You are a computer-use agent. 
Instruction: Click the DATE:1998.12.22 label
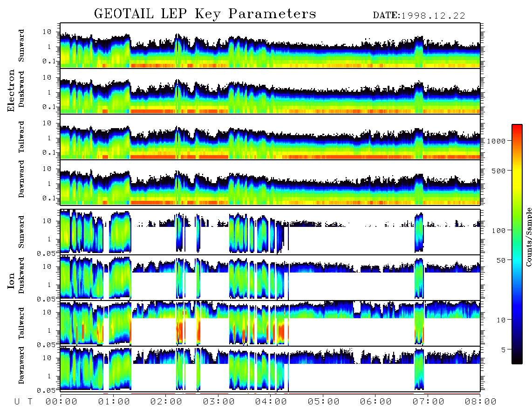click(x=419, y=16)
